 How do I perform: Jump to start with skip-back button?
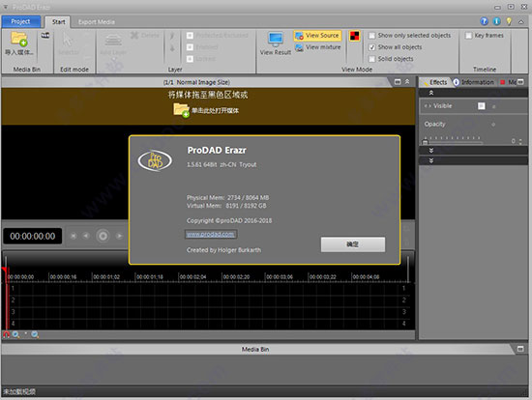point(74,236)
